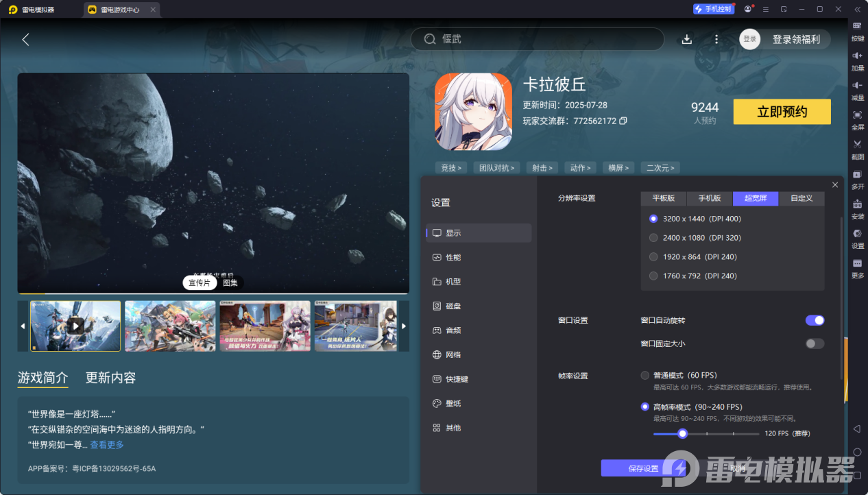
Task: Open 性能 performance settings
Action: pyautogui.click(x=479, y=257)
